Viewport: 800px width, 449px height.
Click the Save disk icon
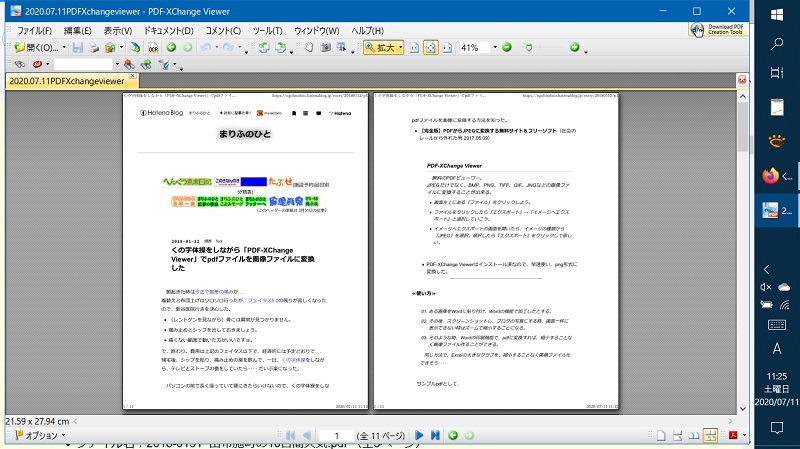click(x=78, y=47)
